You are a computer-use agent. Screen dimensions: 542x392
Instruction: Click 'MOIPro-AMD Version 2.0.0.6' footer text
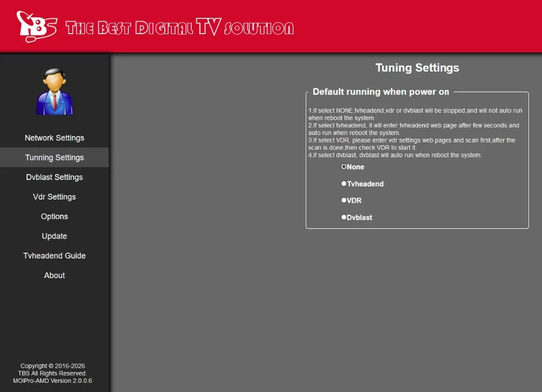[53, 381]
